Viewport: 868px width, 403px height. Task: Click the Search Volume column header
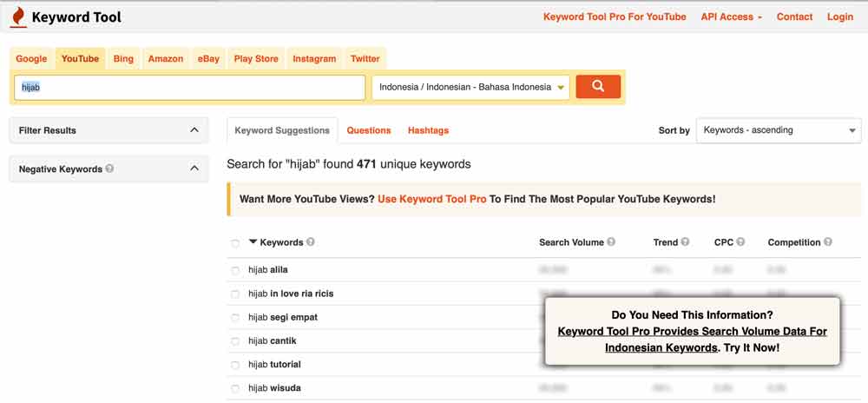(571, 242)
